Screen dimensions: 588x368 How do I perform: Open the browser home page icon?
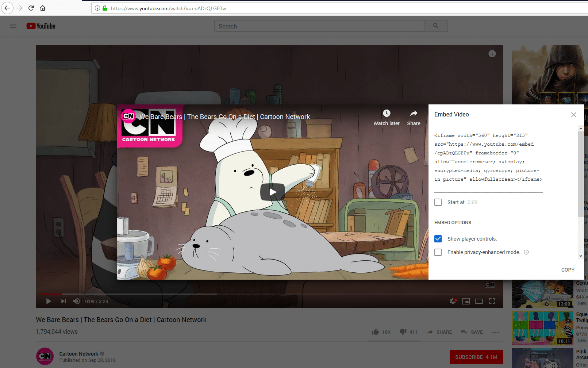point(43,8)
